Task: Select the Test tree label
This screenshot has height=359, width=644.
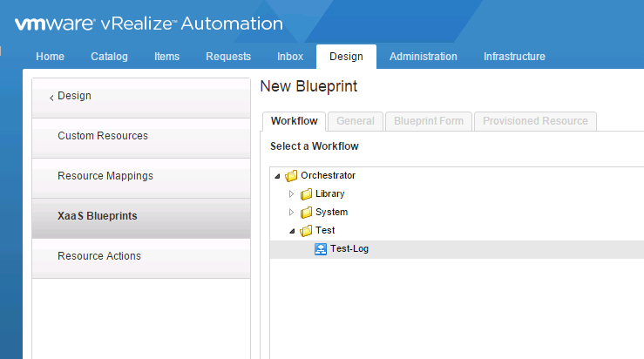Action: [x=325, y=230]
